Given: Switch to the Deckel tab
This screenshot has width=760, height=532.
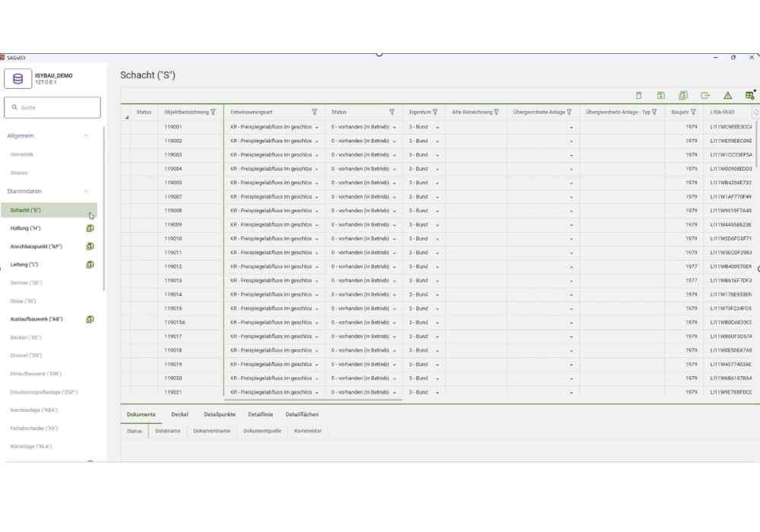Looking at the screenshot, I should click(179, 415).
